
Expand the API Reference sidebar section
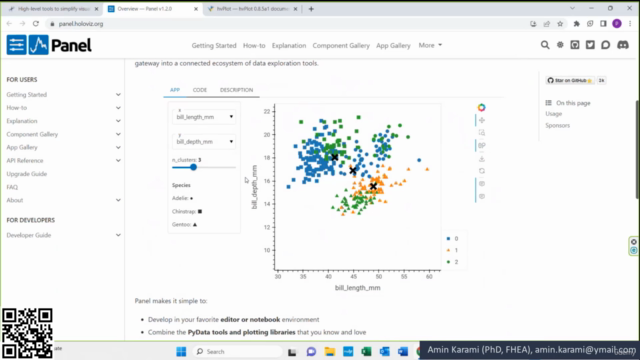tap(118, 160)
